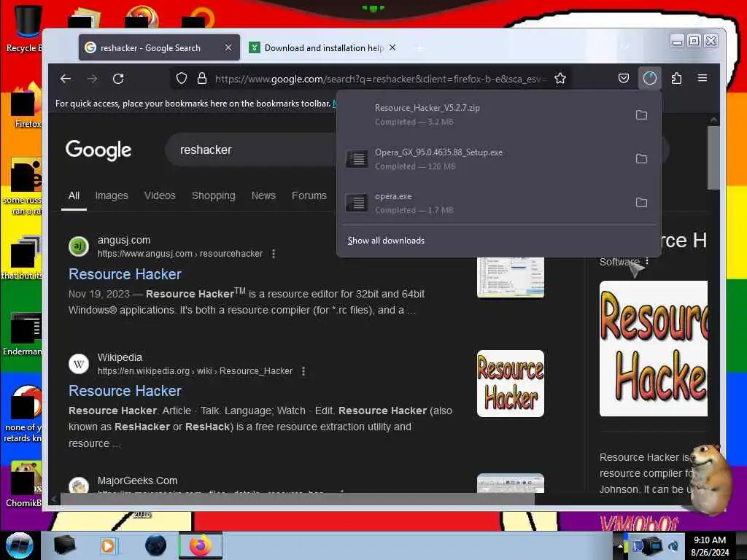This screenshot has height=560, width=747.
Task: Select the Images search tab
Action: point(112,195)
